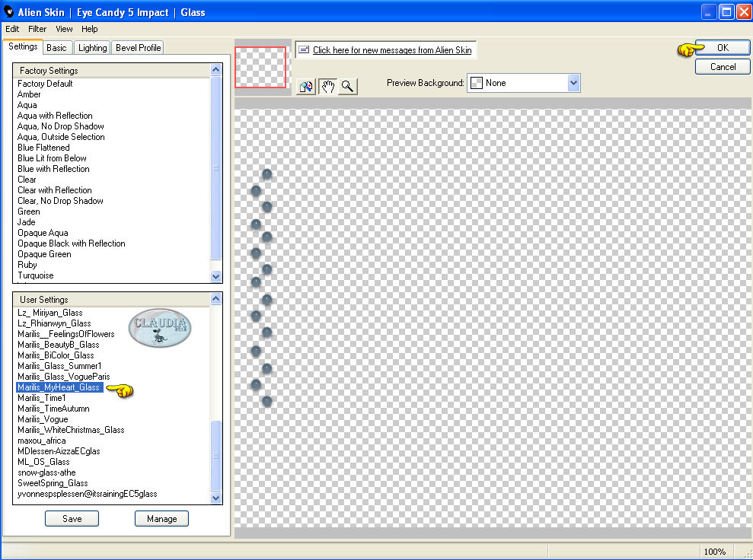Select the Opaque Green preset
This screenshot has height=560, width=753.
tap(44, 254)
